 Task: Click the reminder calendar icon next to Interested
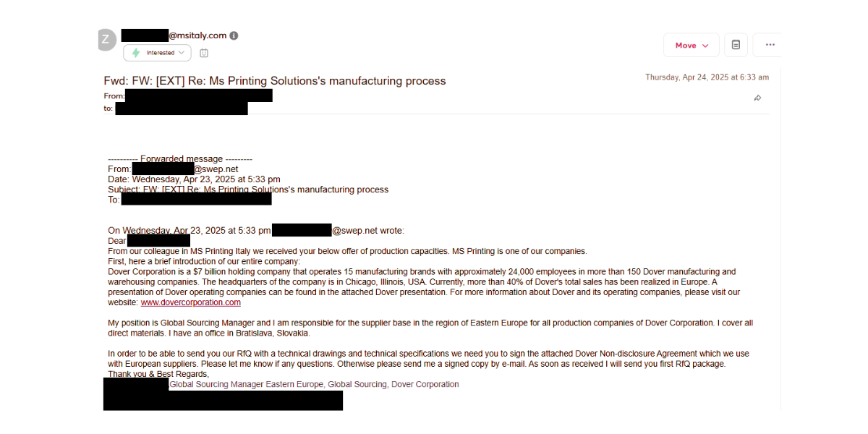[204, 53]
